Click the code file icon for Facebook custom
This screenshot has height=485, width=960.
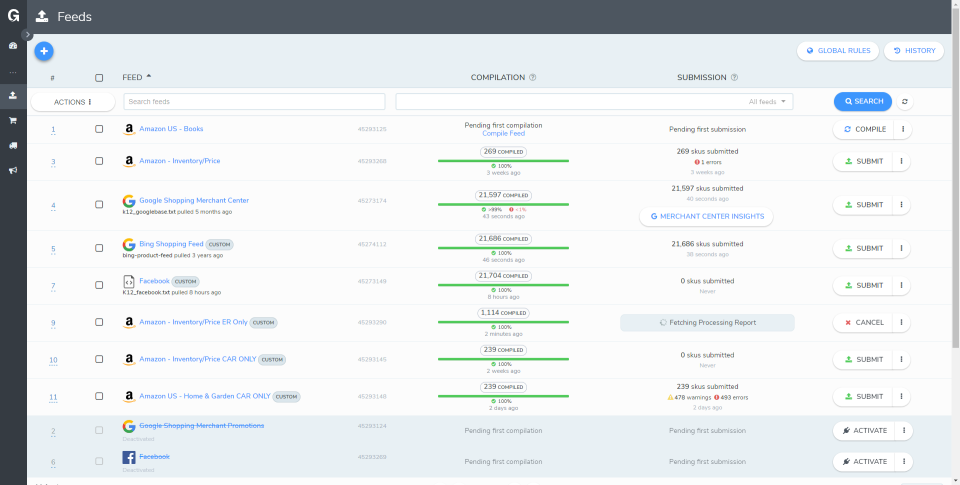[129, 282]
